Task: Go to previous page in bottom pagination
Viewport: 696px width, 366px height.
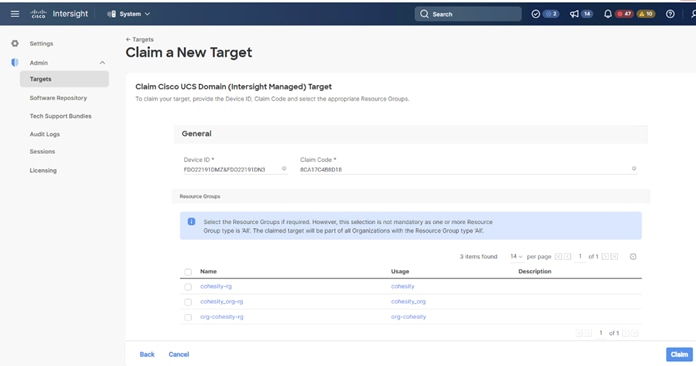Action: [x=588, y=333]
